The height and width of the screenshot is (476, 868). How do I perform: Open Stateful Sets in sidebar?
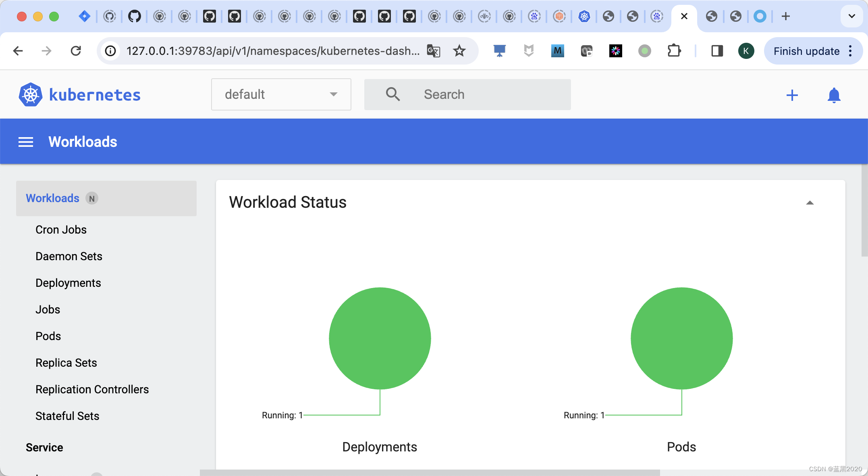pyautogui.click(x=67, y=416)
